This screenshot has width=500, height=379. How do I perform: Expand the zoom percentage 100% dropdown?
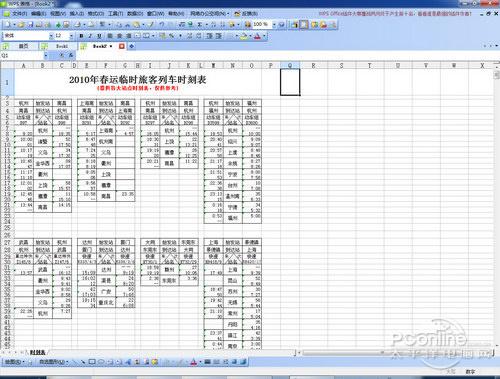coord(274,24)
